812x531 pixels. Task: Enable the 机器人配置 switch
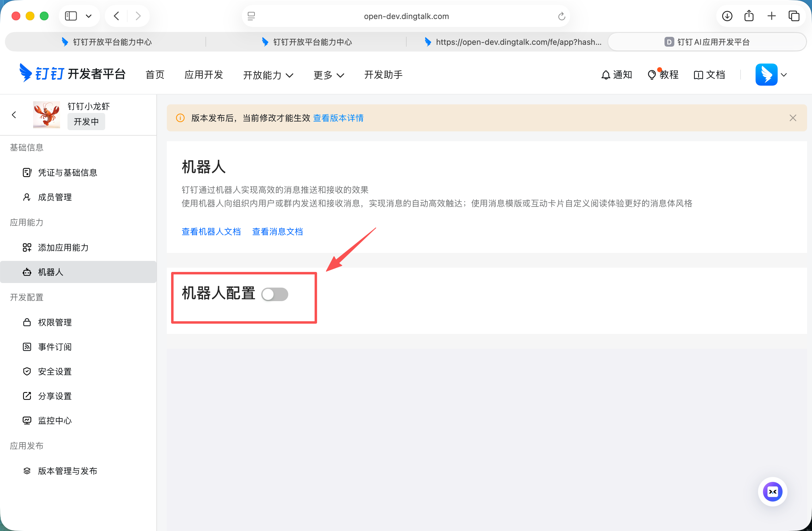[x=275, y=294]
